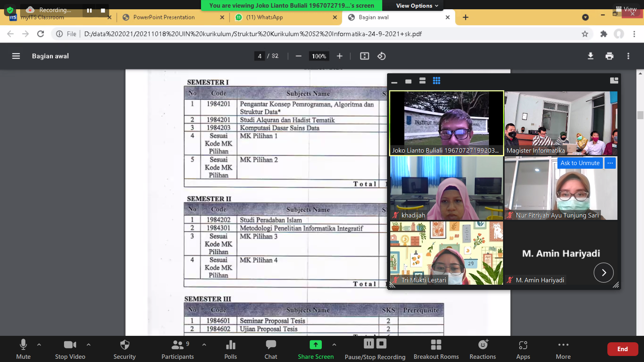Expand audio settings arrow next to Mute
The width and height of the screenshot is (644, 362).
39,345
